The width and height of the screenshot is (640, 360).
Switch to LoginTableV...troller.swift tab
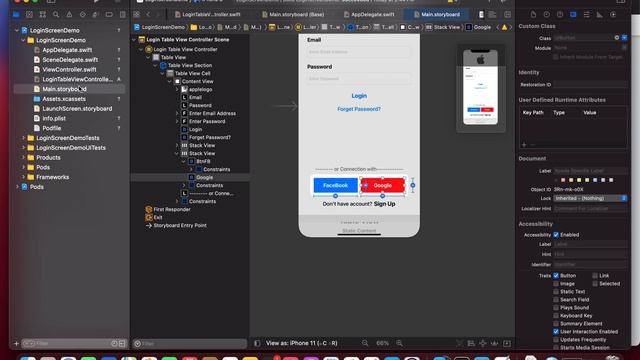207,14
